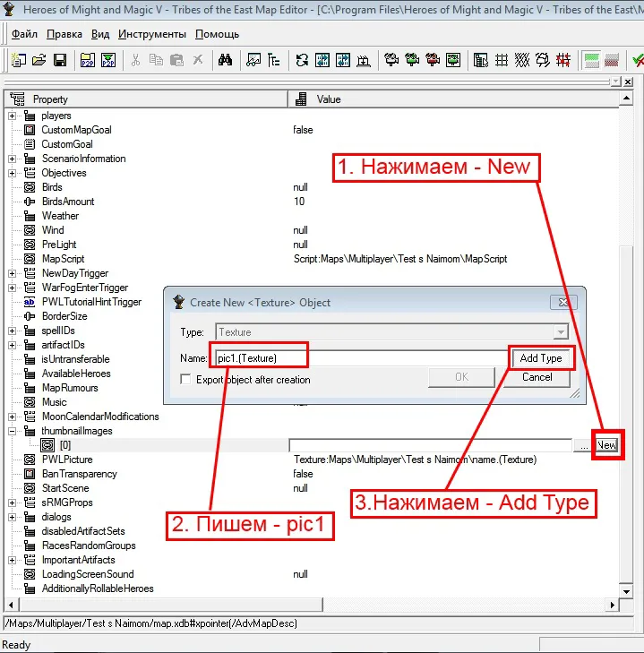The image size is (644, 653).
Task: Expand the artifactIDs node
Action: (x=12, y=345)
